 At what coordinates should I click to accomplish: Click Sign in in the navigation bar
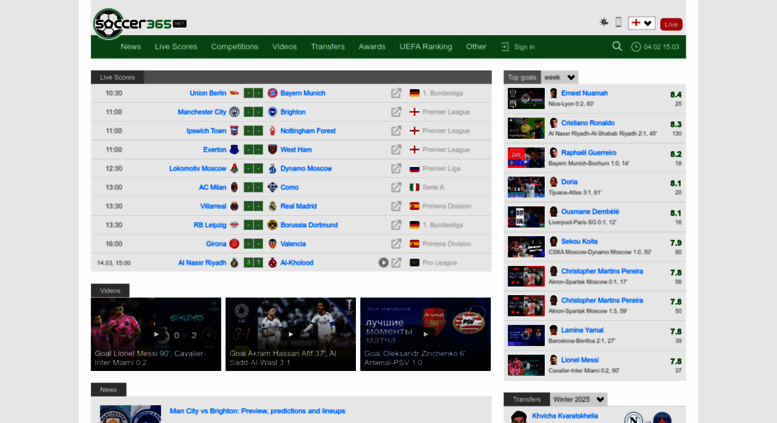coord(518,47)
